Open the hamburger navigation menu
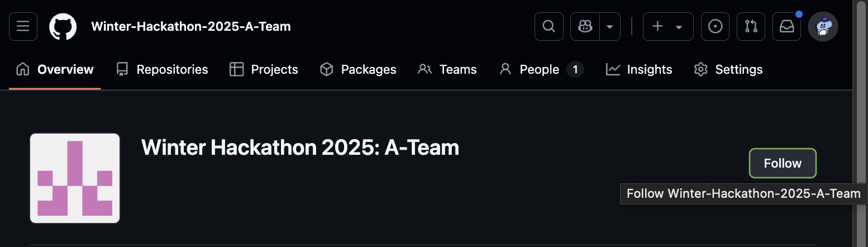This screenshot has height=247, width=868. [x=23, y=26]
